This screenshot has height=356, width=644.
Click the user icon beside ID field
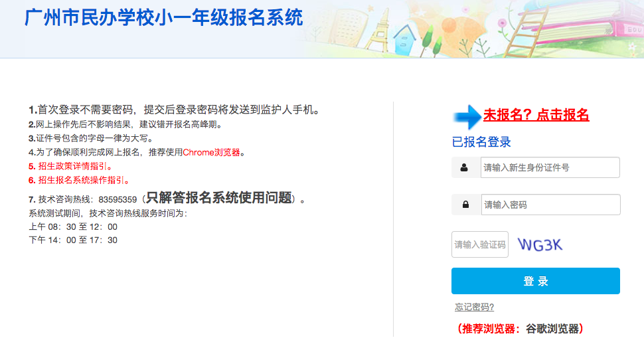tap(464, 167)
